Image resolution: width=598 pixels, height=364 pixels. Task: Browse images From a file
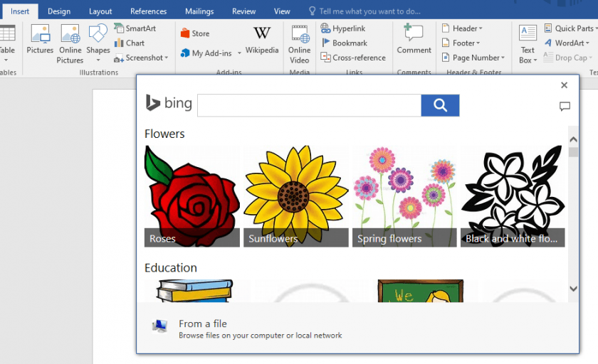coord(203,324)
